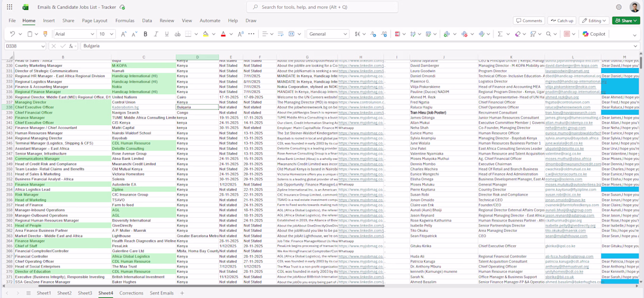
Task: Click the Clear eraser icon
Action: (x=518, y=34)
